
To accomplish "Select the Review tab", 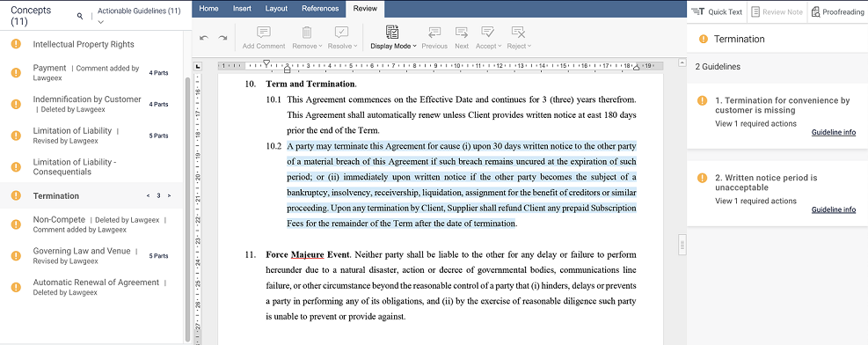I will pyautogui.click(x=365, y=8).
